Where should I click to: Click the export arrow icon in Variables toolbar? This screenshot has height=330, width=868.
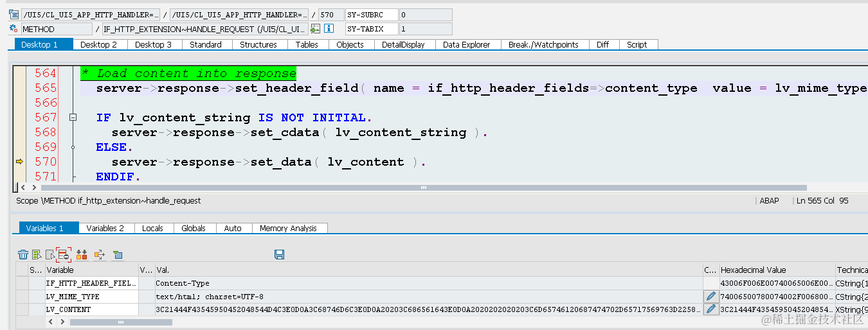pyautogui.click(x=100, y=255)
